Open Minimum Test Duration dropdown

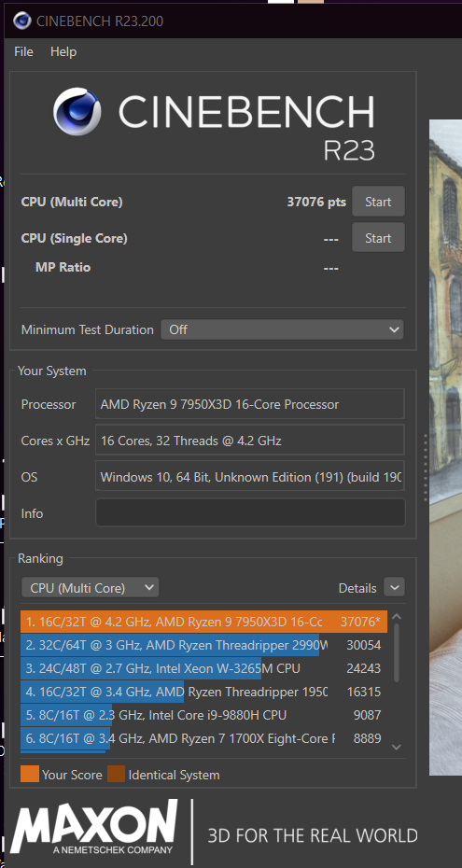pos(282,329)
